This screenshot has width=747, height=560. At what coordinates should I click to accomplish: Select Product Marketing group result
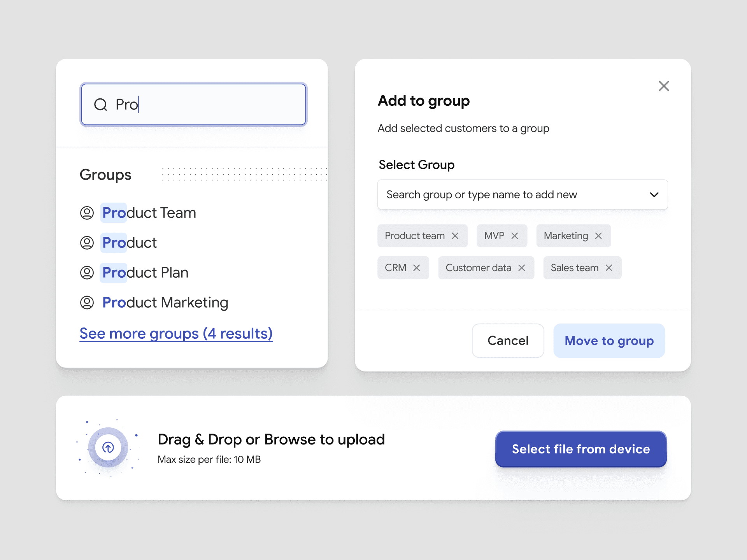coord(165,303)
